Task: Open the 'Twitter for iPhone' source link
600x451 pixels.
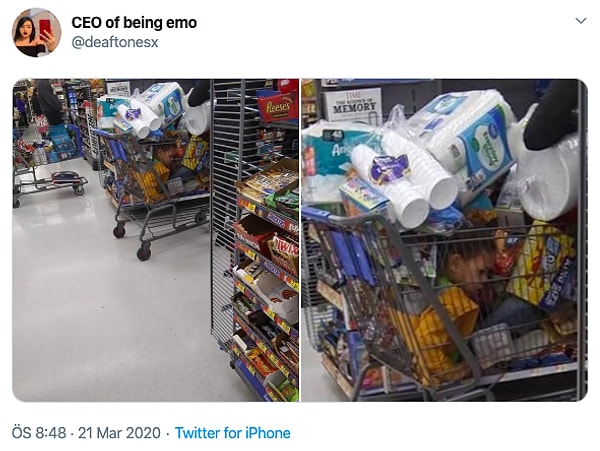Action: click(233, 433)
